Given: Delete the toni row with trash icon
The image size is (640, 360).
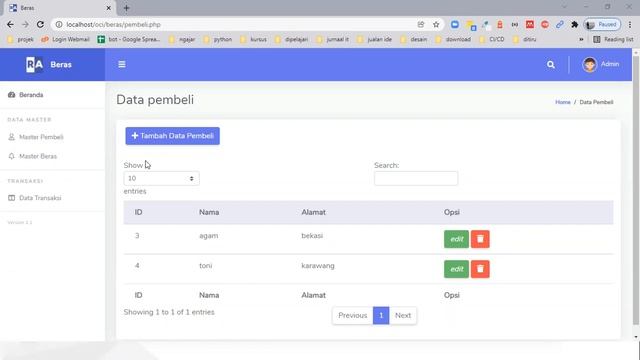Looking at the screenshot, I should (x=480, y=269).
